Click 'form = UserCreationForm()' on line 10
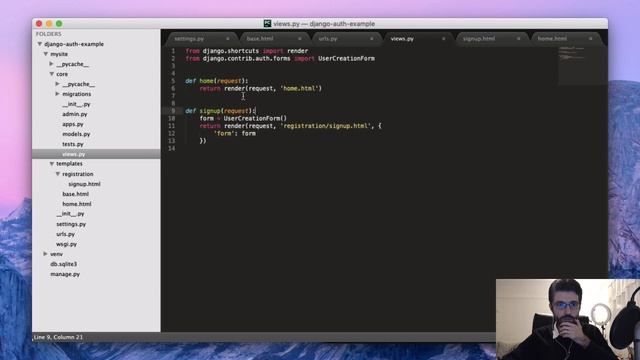 [243, 118]
